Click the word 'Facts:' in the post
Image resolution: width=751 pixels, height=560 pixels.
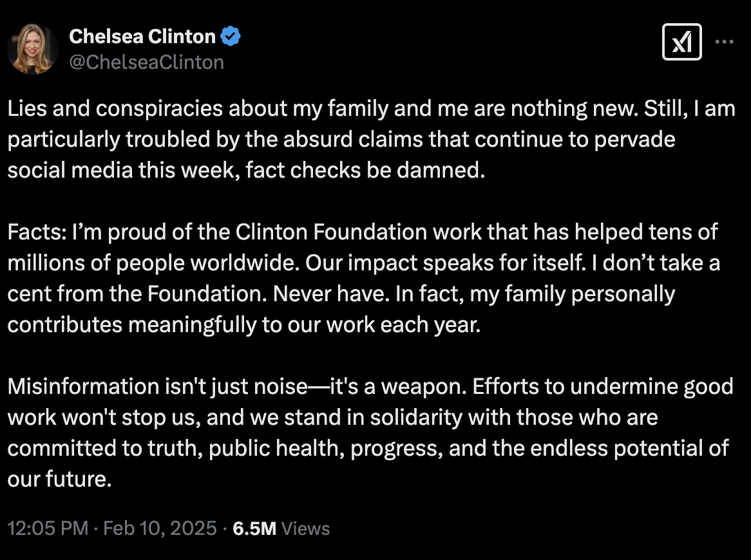point(37,232)
